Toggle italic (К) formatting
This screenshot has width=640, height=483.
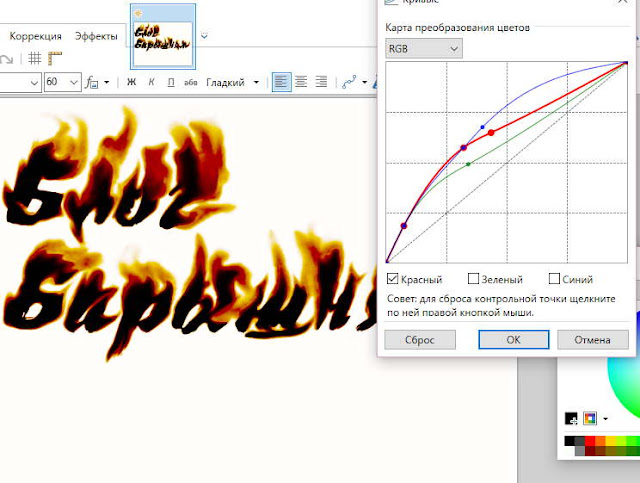[151, 82]
